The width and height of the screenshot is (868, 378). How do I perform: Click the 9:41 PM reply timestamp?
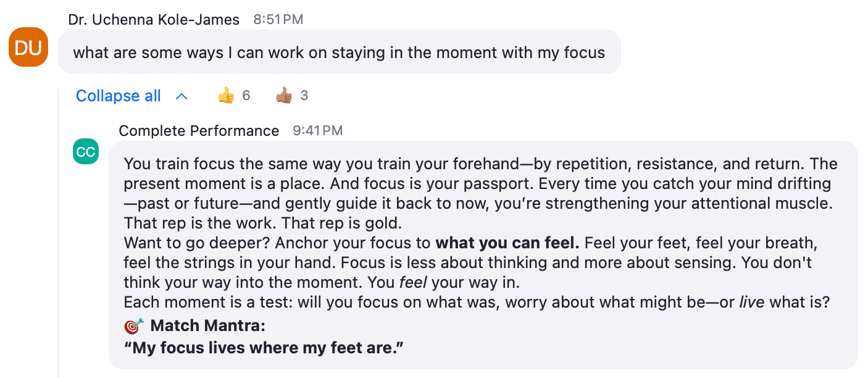tap(318, 131)
